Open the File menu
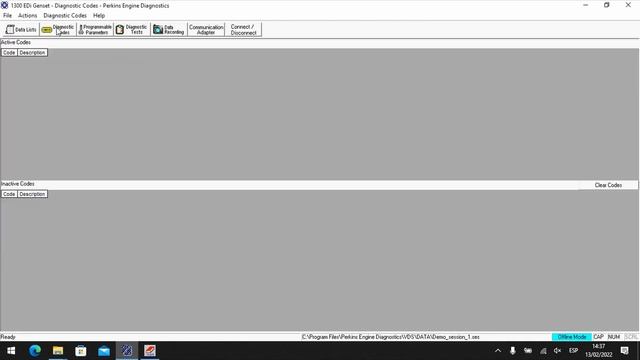 [7, 16]
